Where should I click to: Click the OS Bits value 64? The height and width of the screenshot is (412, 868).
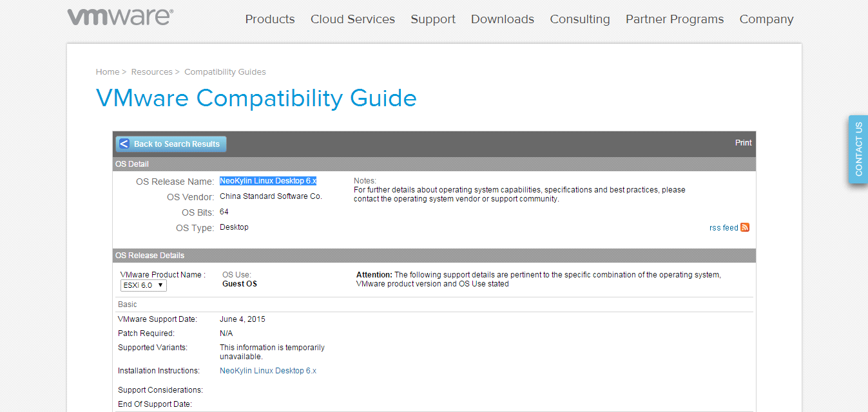224,212
